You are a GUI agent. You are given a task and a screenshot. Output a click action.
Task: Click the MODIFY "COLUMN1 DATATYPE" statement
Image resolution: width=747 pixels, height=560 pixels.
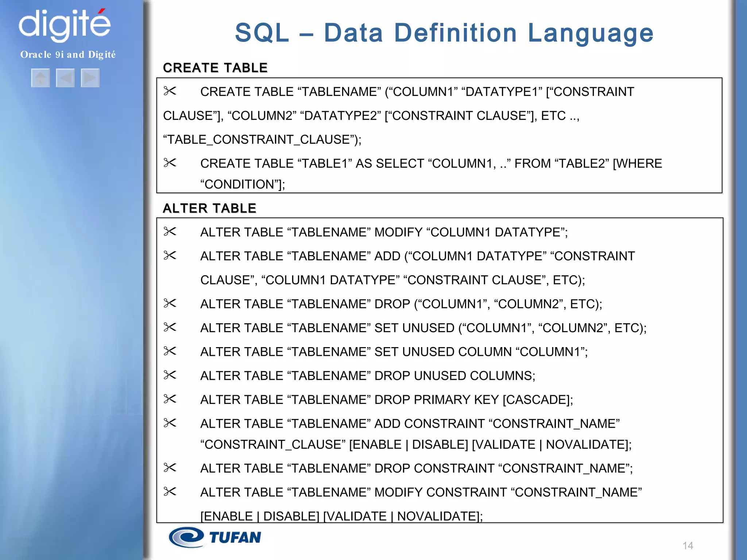click(384, 232)
